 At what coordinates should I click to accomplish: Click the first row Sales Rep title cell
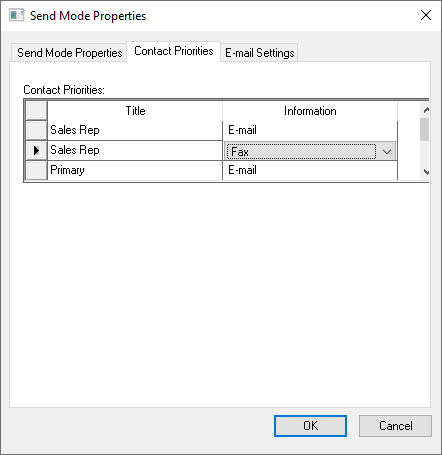135,130
